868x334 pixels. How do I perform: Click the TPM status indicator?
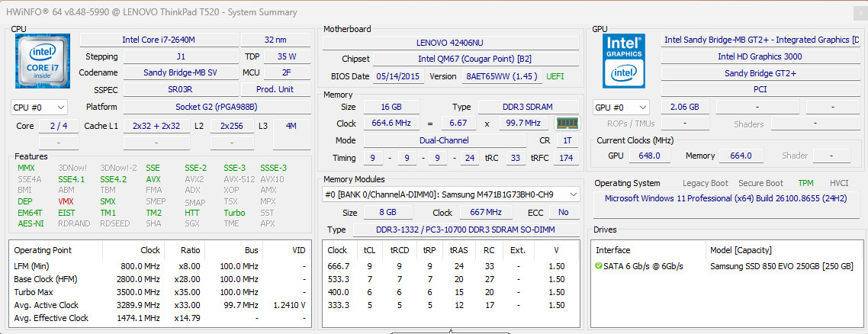(806, 183)
